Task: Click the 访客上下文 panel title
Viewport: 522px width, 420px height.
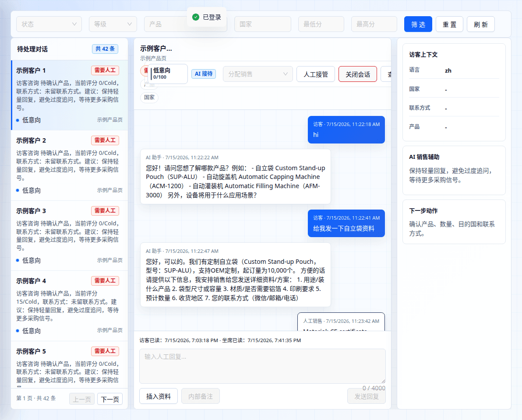Action: pyautogui.click(x=423, y=55)
